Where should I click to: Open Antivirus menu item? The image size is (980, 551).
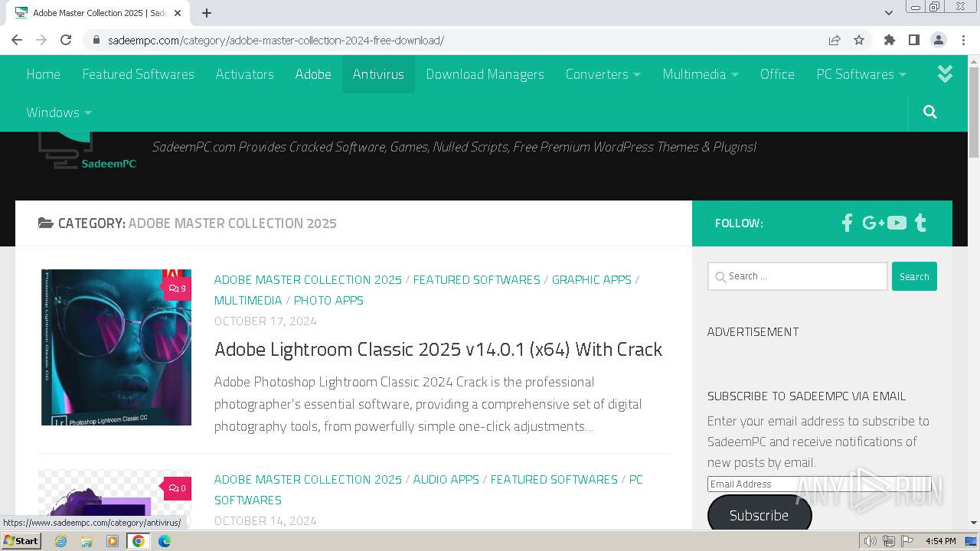coord(378,74)
